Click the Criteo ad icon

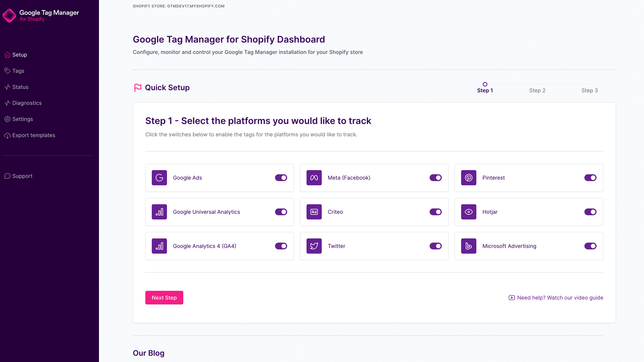(314, 212)
